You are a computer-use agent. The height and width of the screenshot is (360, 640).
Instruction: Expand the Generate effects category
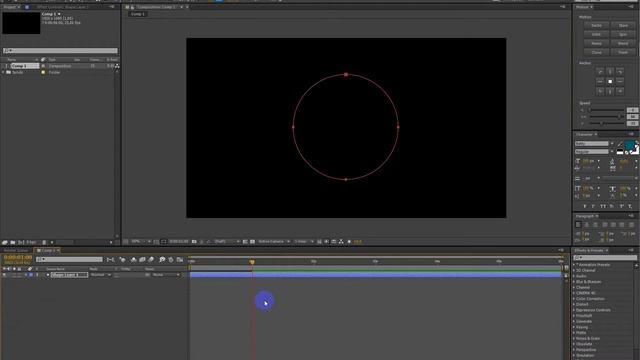click(574, 322)
